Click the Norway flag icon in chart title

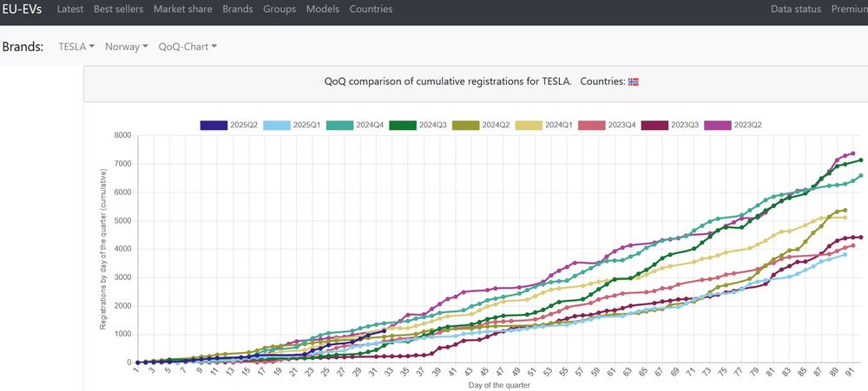634,81
